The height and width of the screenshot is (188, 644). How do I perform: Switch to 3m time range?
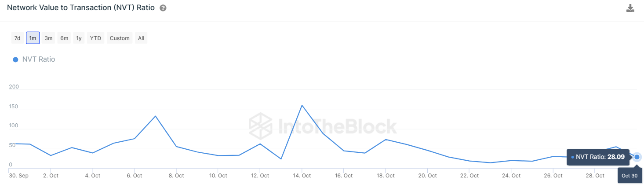click(48, 38)
